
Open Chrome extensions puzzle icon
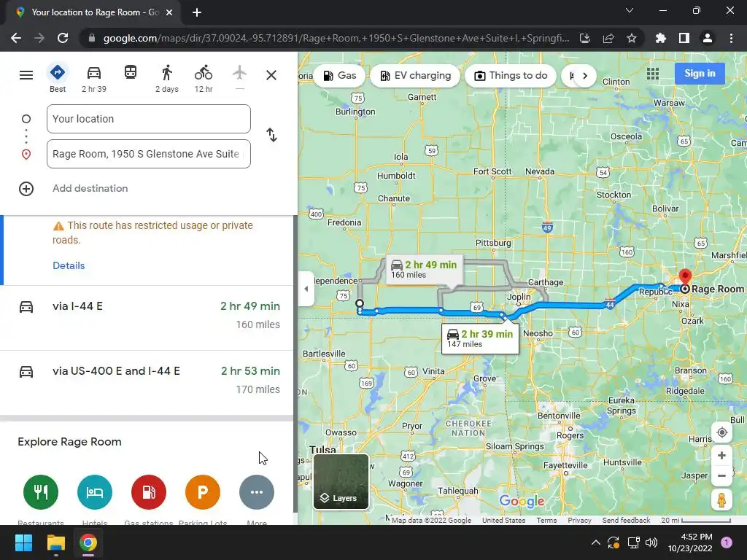click(x=661, y=38)
